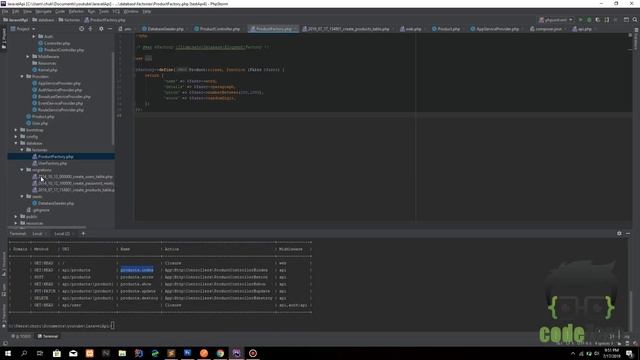This screenshot has height=360, width=640.
Task: Expand the bootstrap folder
Action: (16, 130)
